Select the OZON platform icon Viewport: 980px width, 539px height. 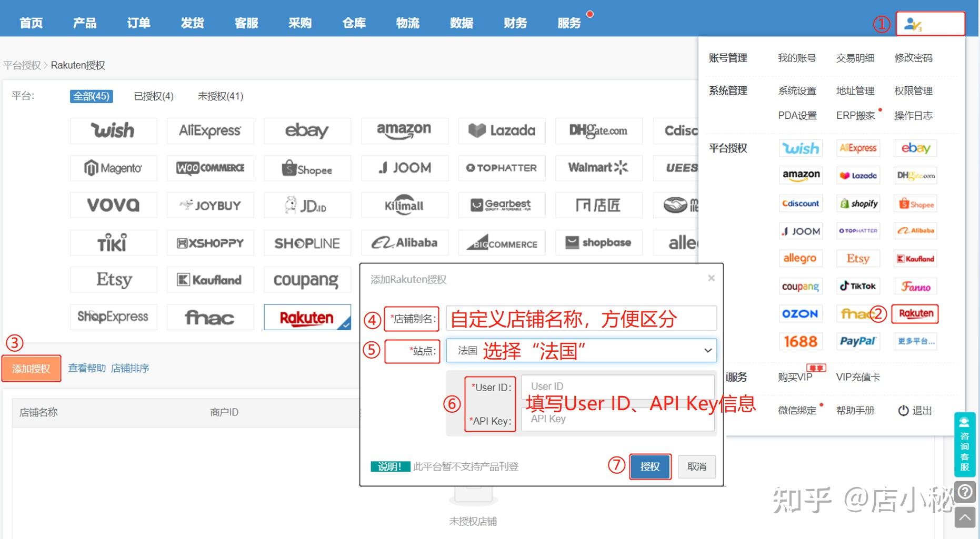click(801, 313)
